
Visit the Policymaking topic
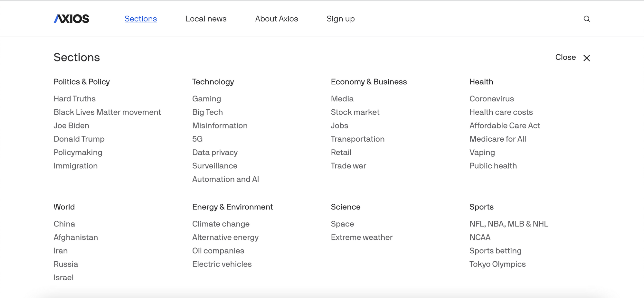[78, 153]
